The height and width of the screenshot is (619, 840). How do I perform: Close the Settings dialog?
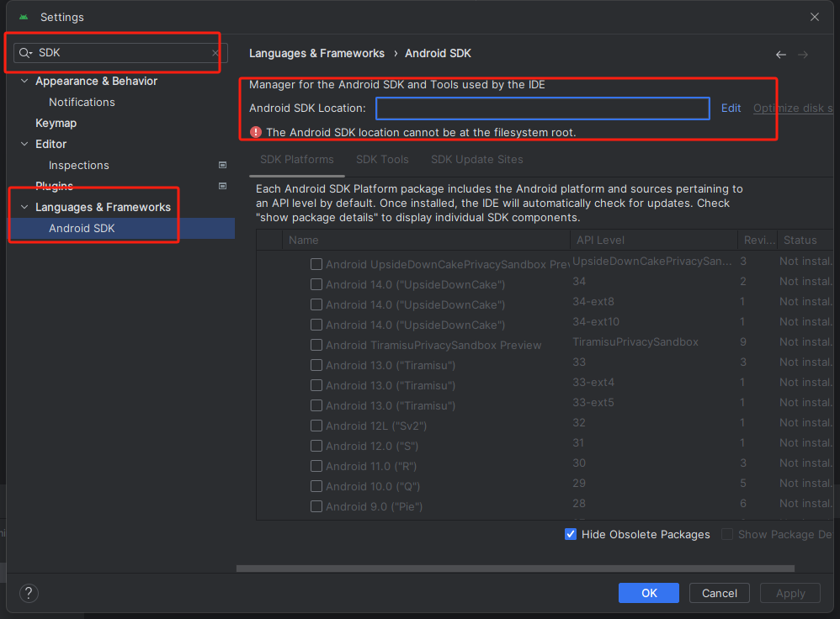point(814,17)
